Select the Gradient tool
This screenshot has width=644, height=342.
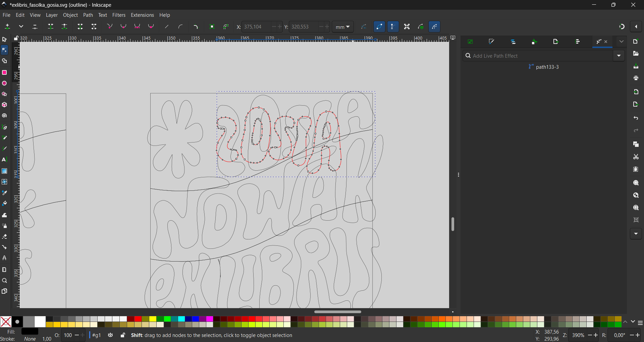[x=4, y=171]
